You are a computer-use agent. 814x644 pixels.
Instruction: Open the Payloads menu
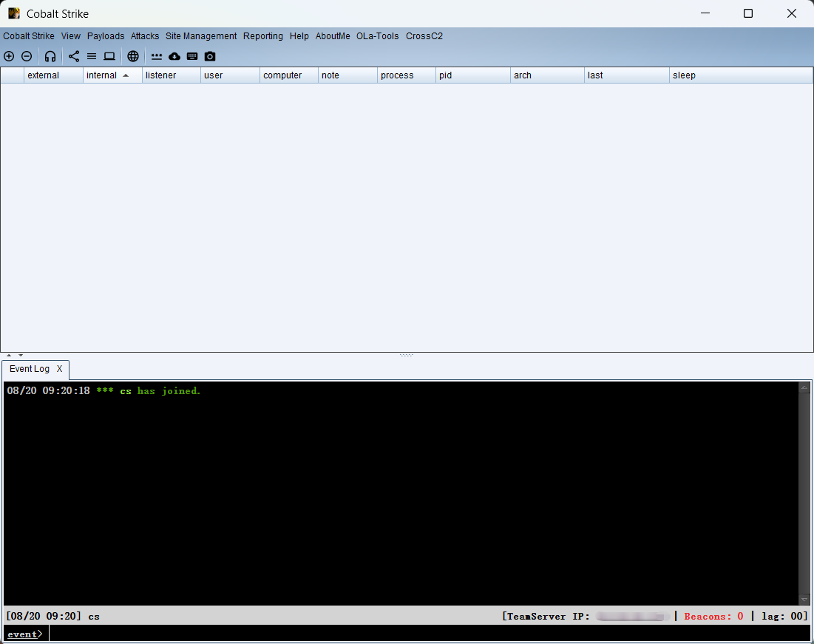click(106, 35)
